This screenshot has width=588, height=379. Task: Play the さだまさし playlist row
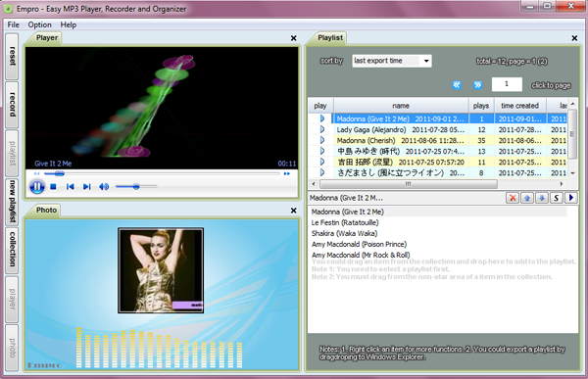coord(322,172)
